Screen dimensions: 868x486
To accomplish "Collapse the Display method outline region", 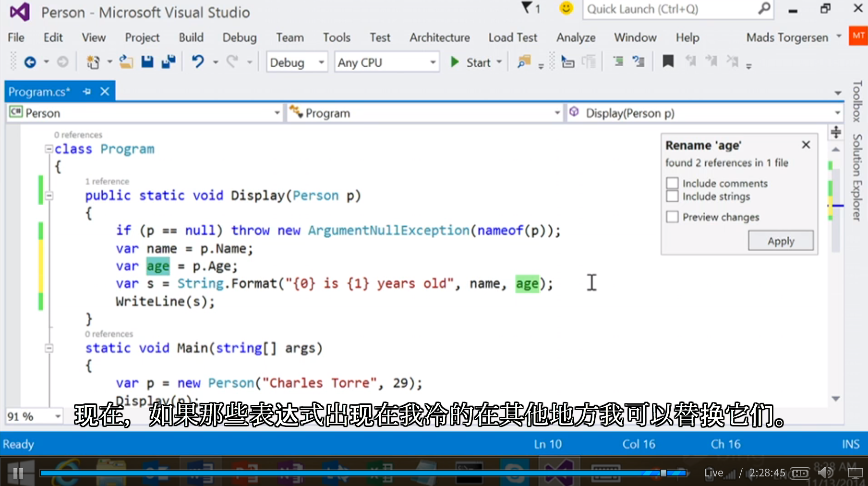I will [x=49, y=195].
